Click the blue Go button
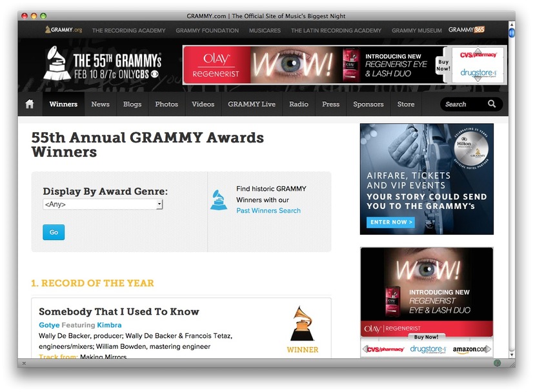 click(54, 232)
